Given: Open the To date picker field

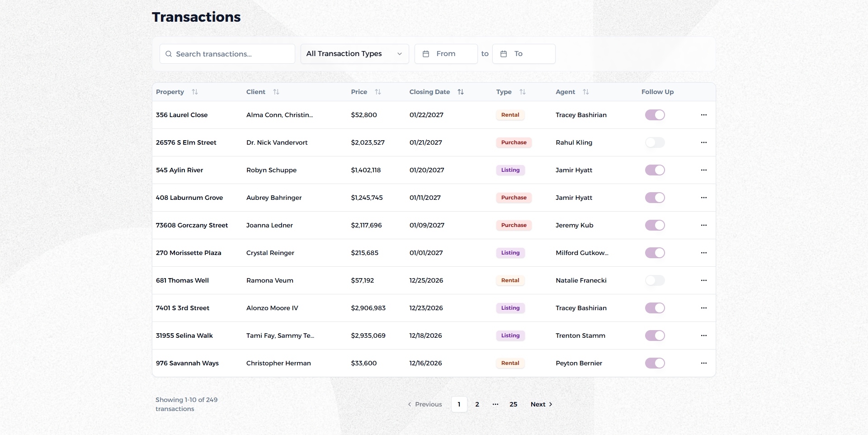Looking at the screenshot, I should click(x=524, y=54).
